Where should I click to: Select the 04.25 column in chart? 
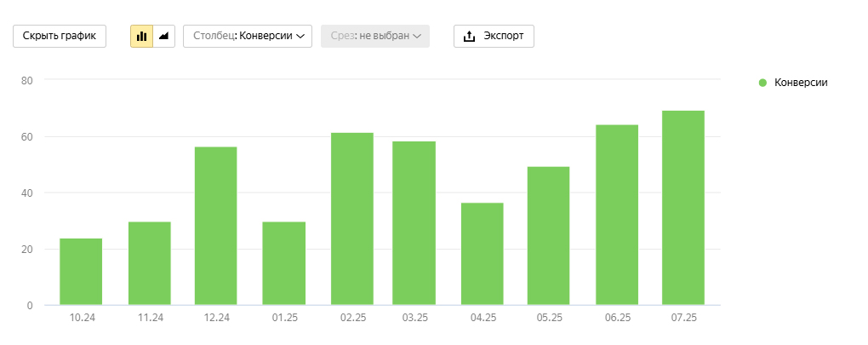(x=483, y=254)
